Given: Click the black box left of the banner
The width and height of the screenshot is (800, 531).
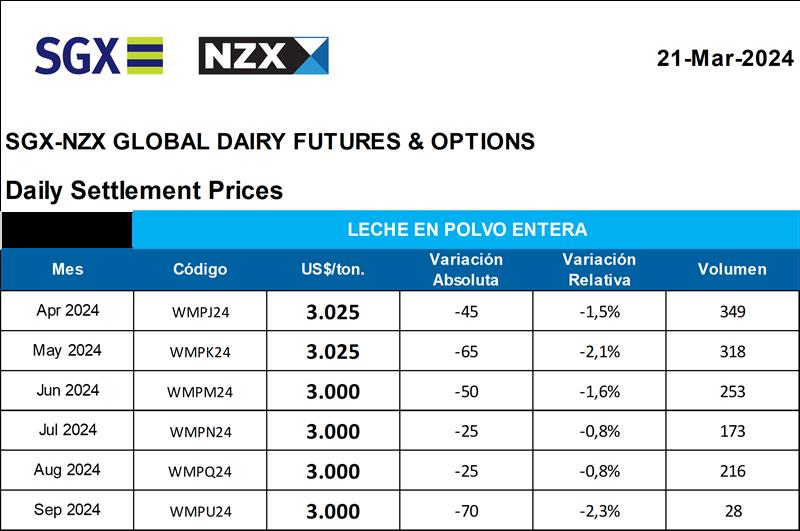Looking at the screenshot, I should pyautogui.click(x=66, y=230).
